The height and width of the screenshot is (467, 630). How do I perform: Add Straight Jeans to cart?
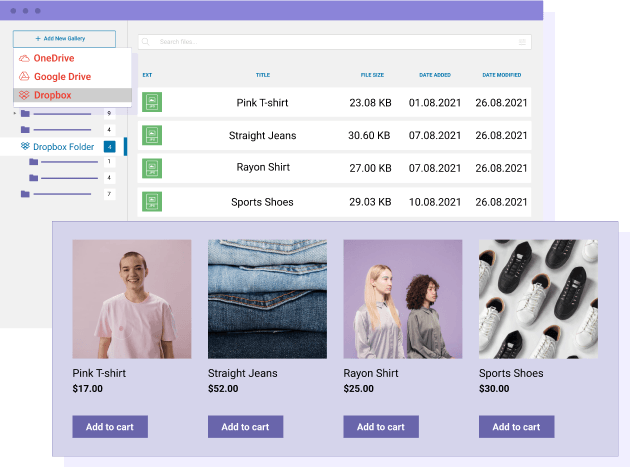[245, 427]
